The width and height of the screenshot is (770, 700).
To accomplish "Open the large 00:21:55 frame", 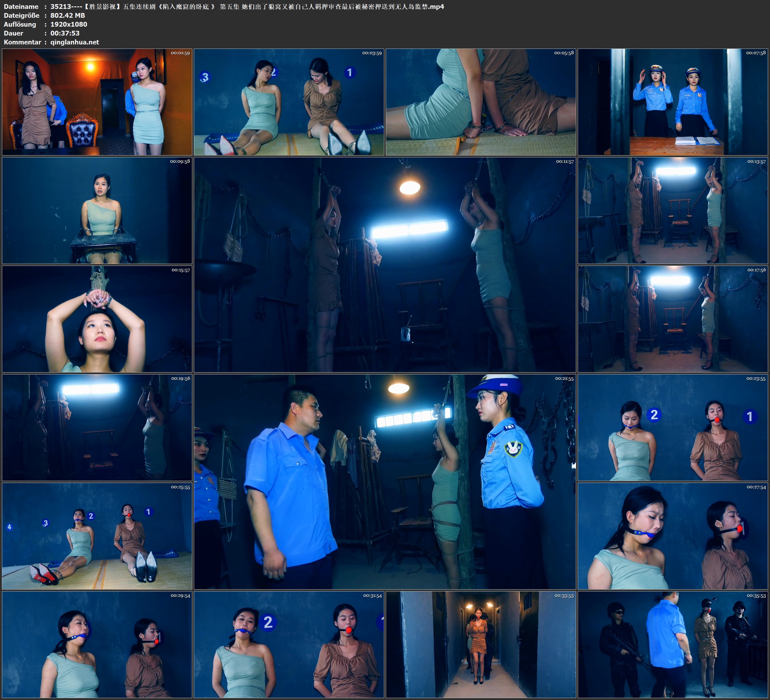I will (385, 482).
